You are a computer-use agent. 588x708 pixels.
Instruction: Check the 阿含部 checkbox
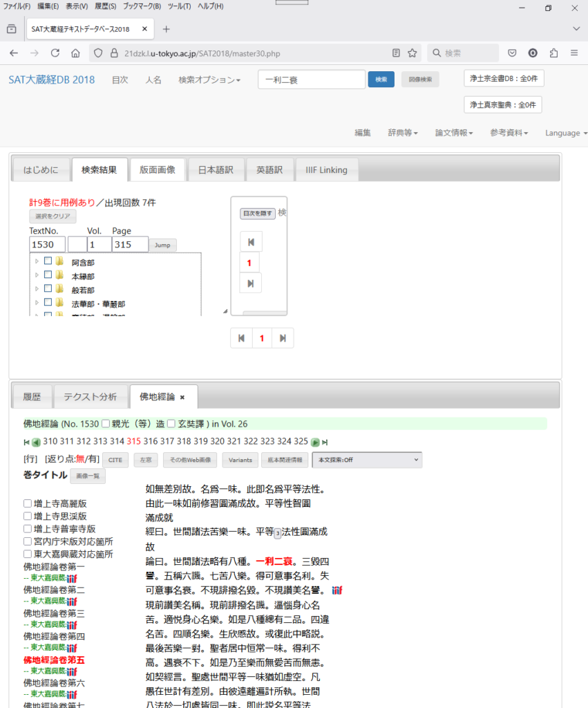click(x=48, y=262)
